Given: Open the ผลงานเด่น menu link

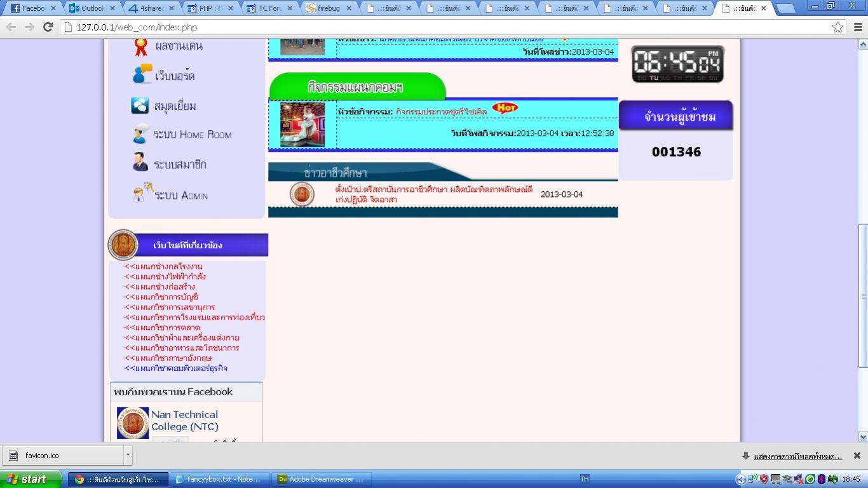Looking at the screenshot, I should pyautogui.click(x=179, y=46).
